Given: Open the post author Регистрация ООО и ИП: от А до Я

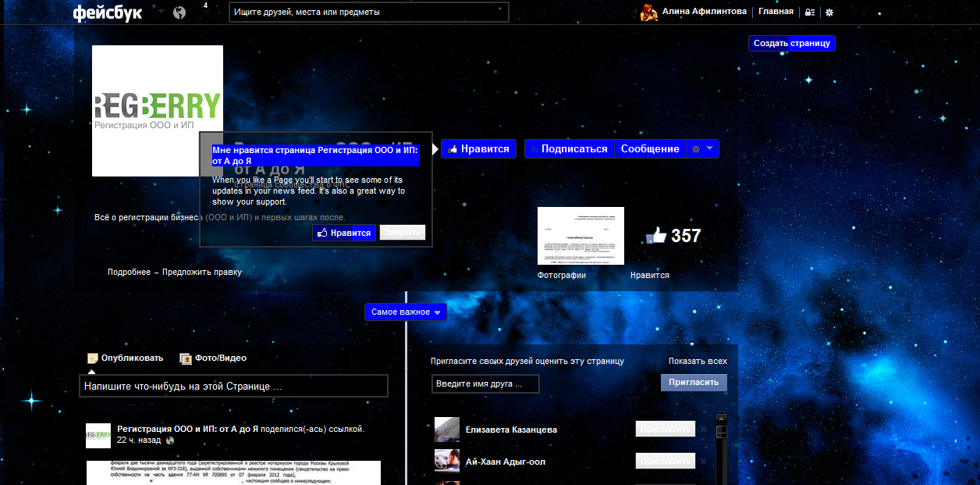Looking at the screenshot, I should point(188,430).
